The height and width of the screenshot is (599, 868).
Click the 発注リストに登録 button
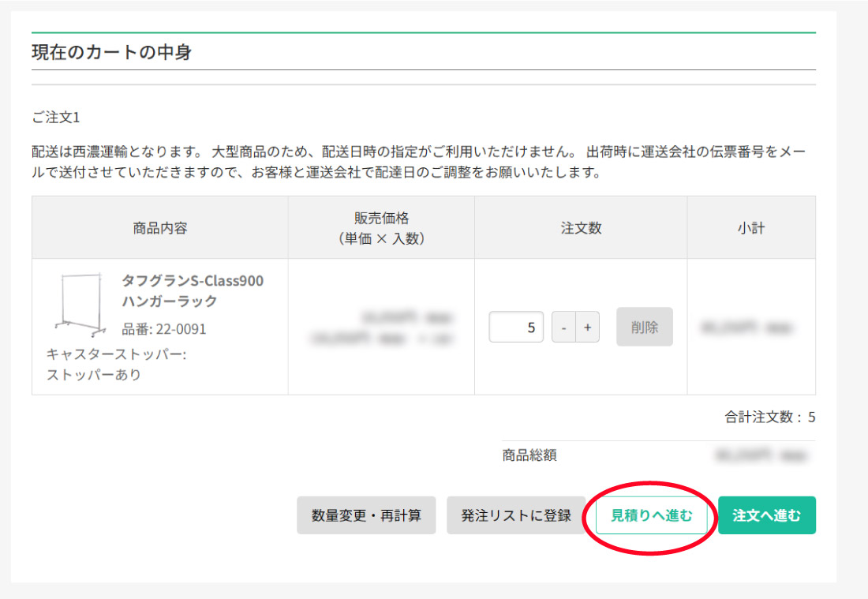pos(516,515)
